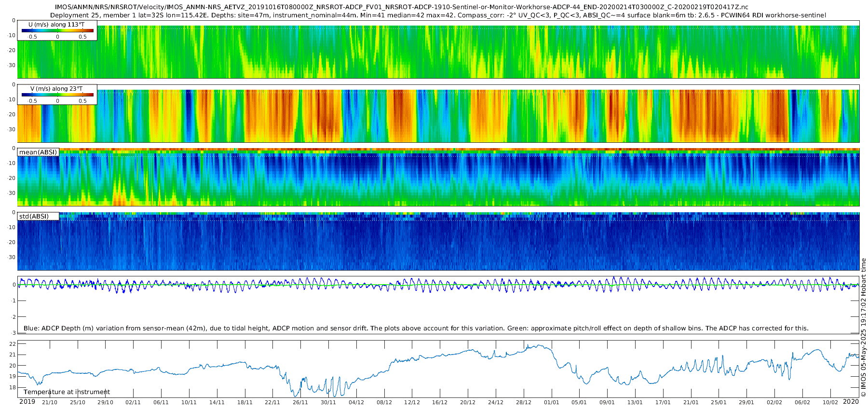Viewport: 868px width, 410px height.
Task: Click the '2019' year label on time axis
Action: click(27, 402)
